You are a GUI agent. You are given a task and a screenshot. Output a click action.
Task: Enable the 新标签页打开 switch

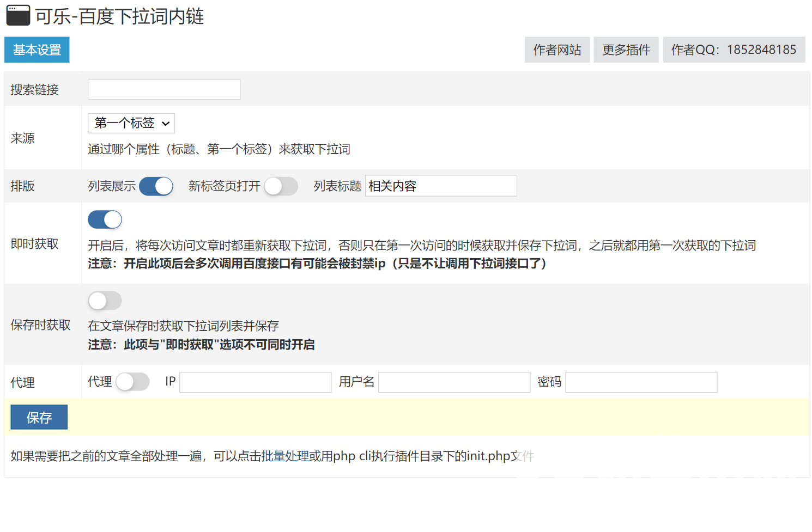tap(281, 186)
